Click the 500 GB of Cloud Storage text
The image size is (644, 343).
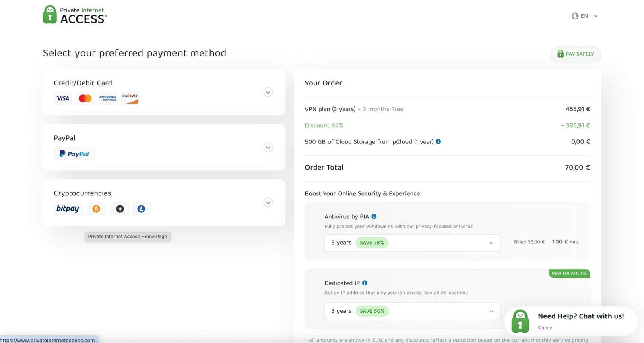[x=369, y=142]
